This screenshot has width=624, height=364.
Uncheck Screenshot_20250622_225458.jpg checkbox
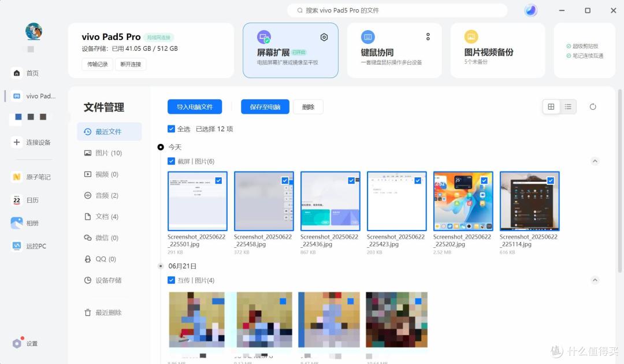[285, 181]
